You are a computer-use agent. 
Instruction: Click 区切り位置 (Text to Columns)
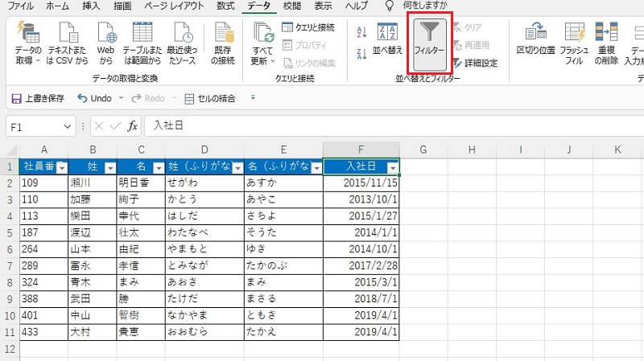[x=535, y=39]
